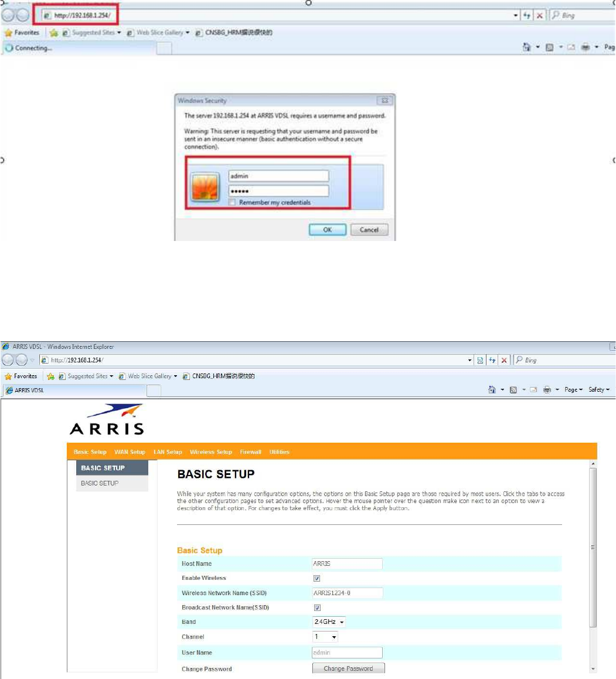Viewport: 616px width, 679px height.
Task: Toggle Broadcast Network Name (SSID) checkbox
Action: point(317,607)
